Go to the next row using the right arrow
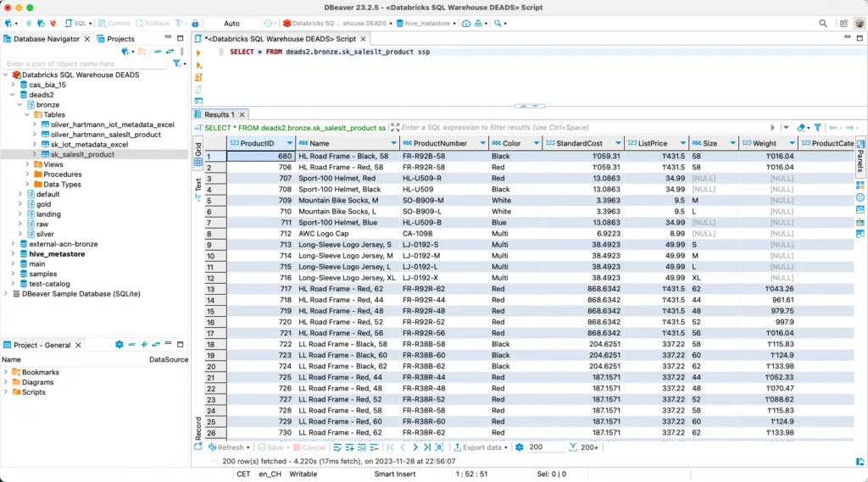 click(416, 447)
